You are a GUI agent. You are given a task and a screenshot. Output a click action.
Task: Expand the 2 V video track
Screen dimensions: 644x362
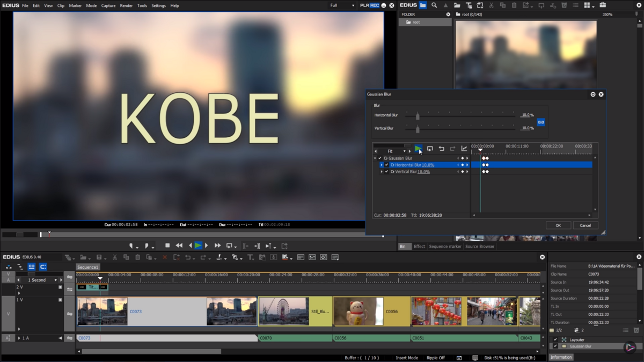[19, 293]
